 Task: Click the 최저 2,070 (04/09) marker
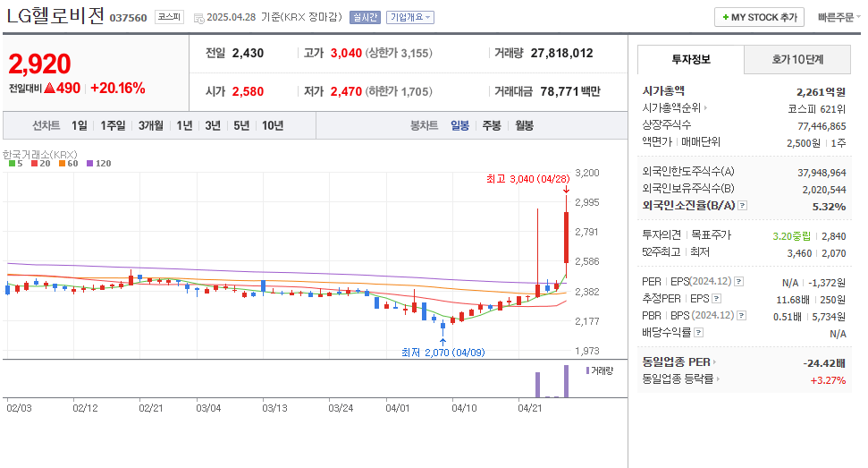[x=442, y=353]
